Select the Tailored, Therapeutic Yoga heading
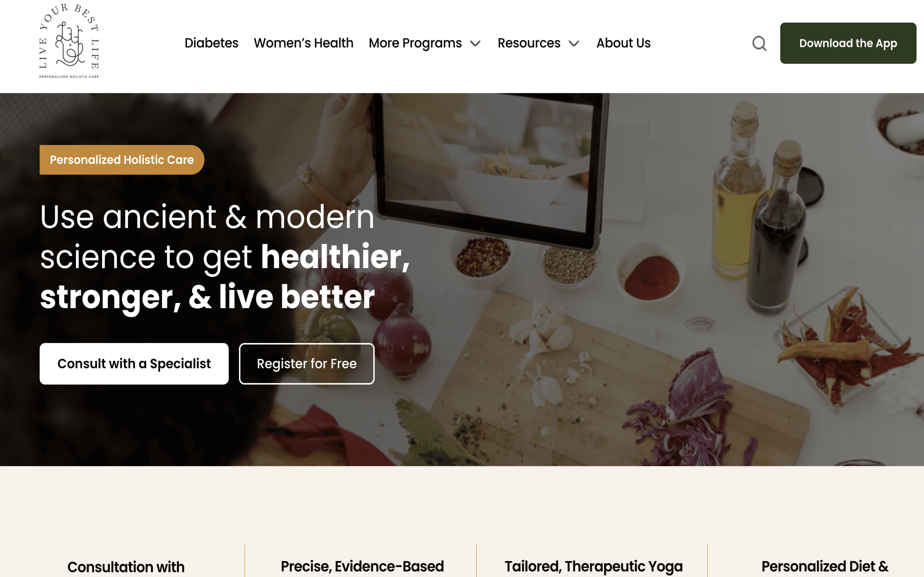Screen dimensions: 924x577 pos(593,567)
